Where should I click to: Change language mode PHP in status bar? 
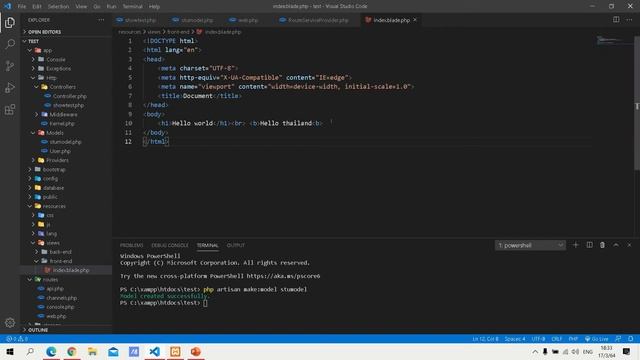(x=573, y=339)
